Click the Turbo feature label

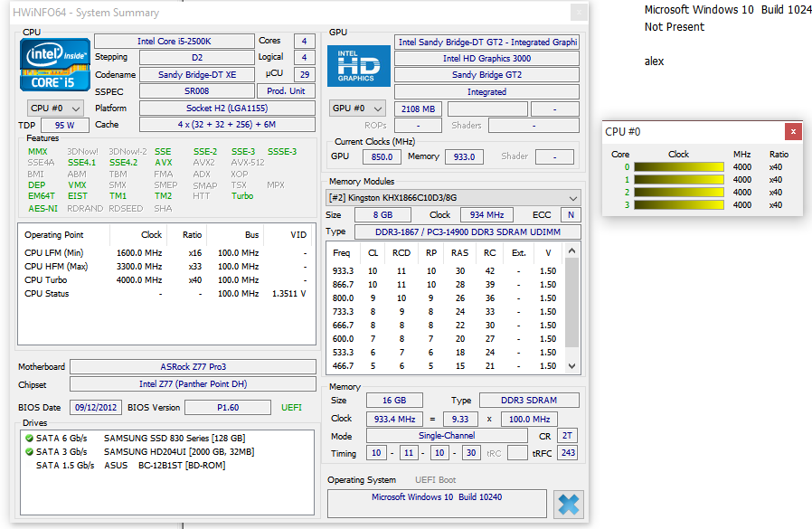click(242, 196)
